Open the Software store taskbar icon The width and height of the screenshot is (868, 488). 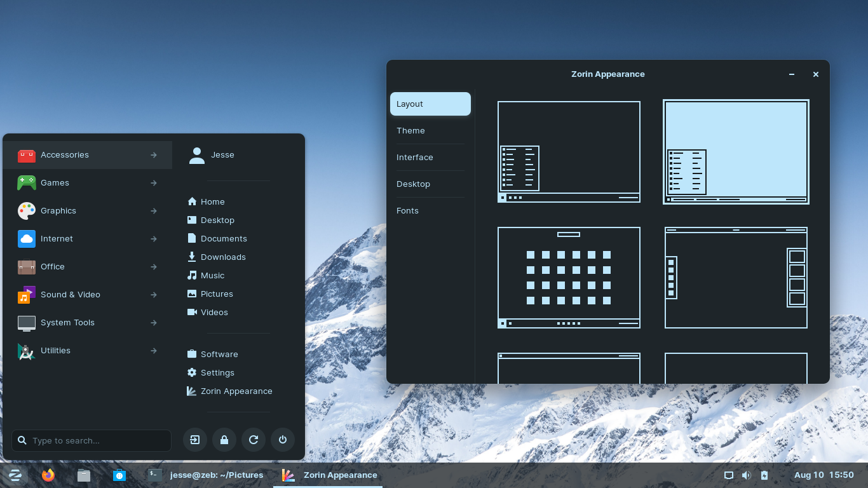click(119, 475)
